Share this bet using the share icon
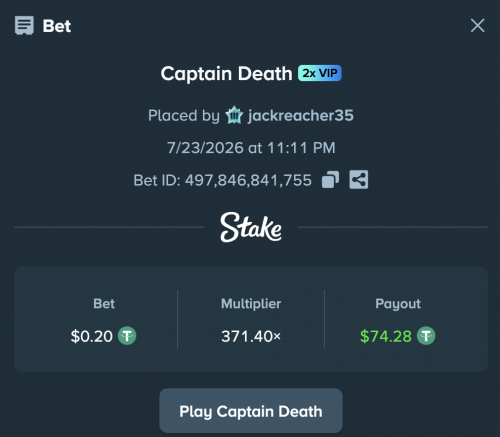This screenshot has height=437, width=500. (x=359, y=180)
